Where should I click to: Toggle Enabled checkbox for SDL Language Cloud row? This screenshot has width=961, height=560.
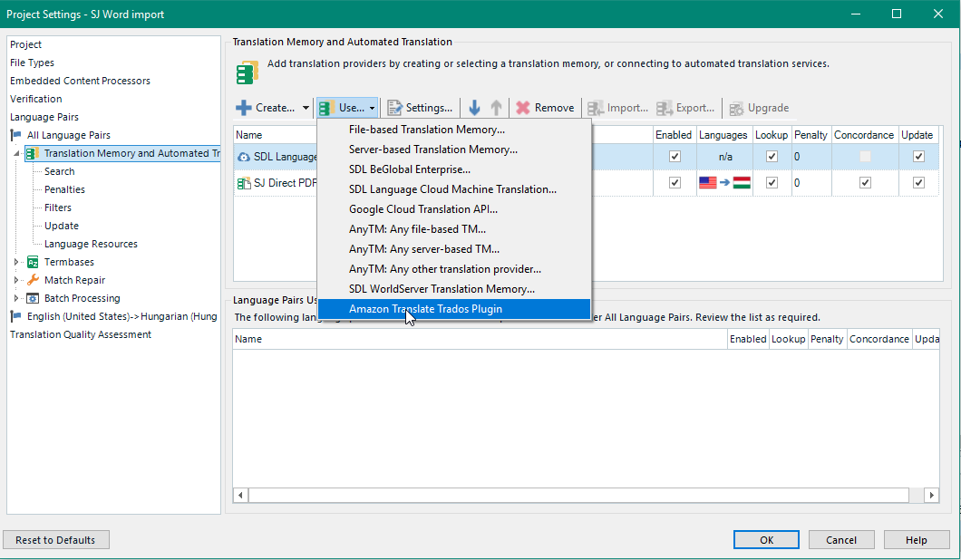pyautogui.click(x=675, y=156)
